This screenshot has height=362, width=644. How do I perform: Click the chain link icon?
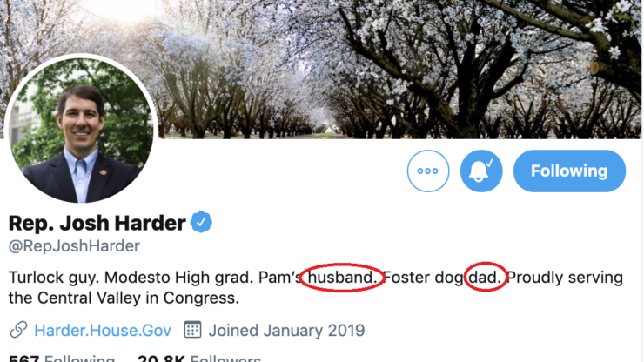point(18,330)
